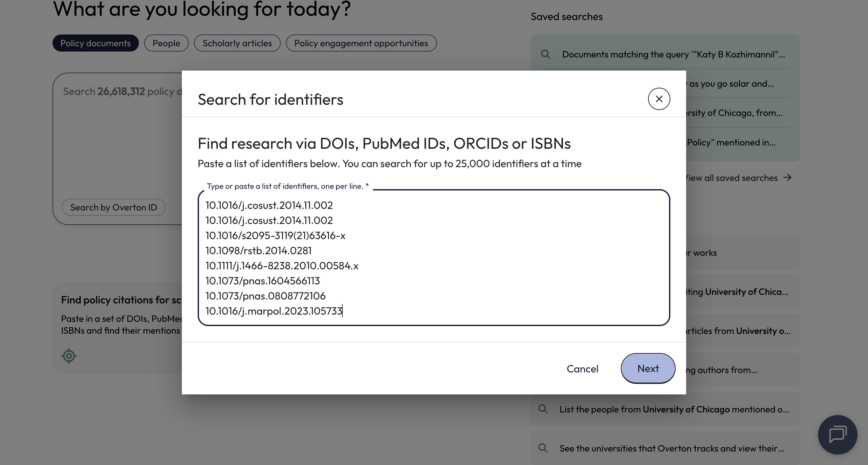
Task: Click the DOI 10.1016/s2095-3119(21)63616-x line
Action: pyautogui.click(x=275, y=235)
